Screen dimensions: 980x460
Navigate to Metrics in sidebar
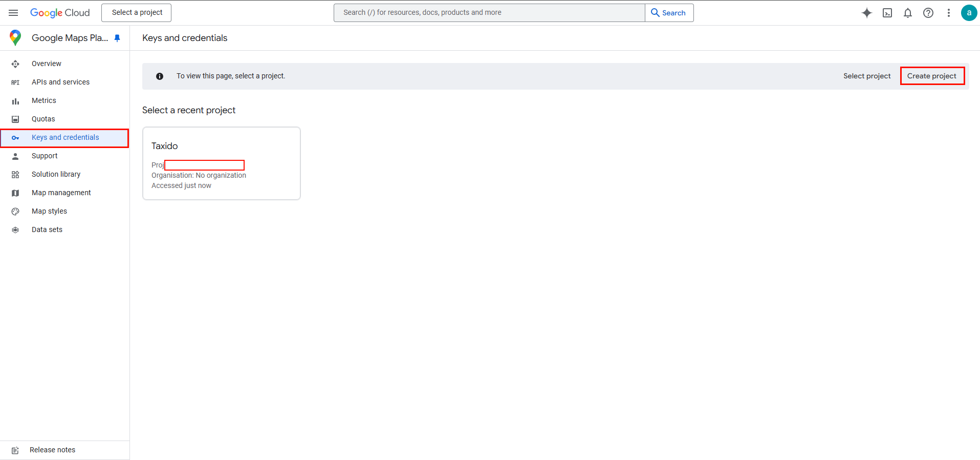pyautogui.click(x=44, y=100)
